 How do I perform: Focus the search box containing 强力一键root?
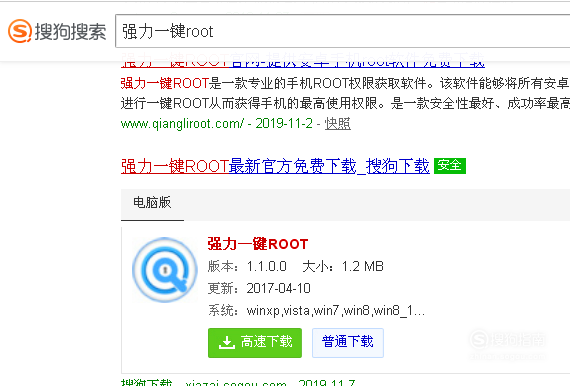click(x=342, y=31)
